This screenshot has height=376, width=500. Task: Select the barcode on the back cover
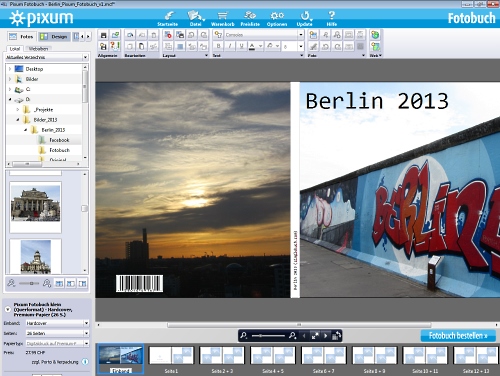click(x=139, y=283)
